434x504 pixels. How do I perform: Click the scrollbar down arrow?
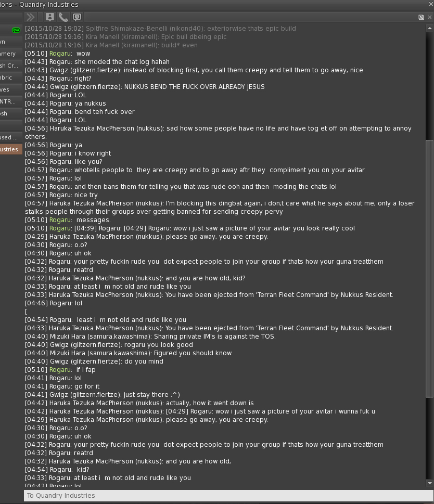coord(429,483)
